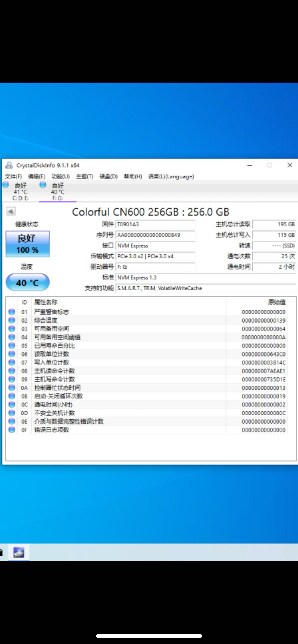
Task: Click the status circle for 综合温度 row
Action: click(12, 320)
